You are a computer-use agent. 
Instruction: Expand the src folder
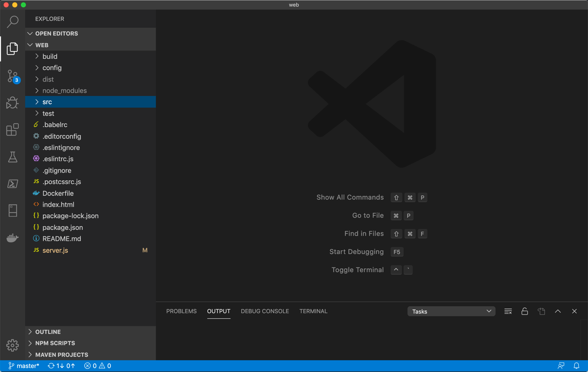(x=90, y=102)
